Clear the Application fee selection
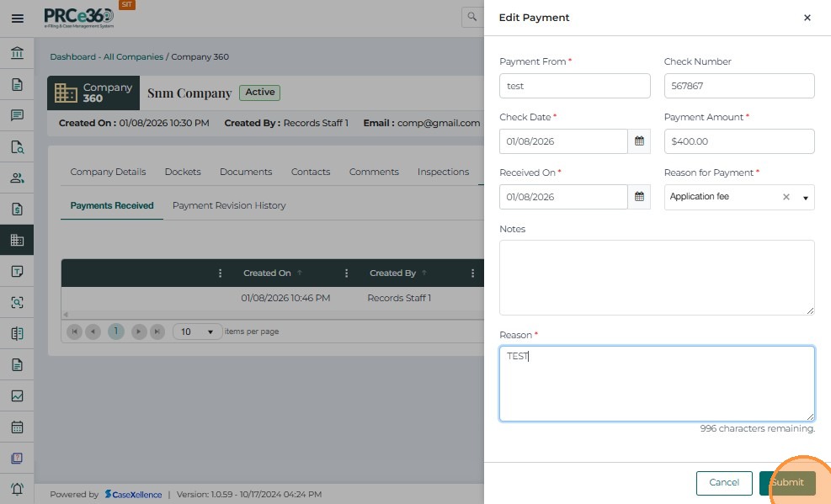This screenshot has height=504, width=831. pyautogui.click(x=786, y=197)
